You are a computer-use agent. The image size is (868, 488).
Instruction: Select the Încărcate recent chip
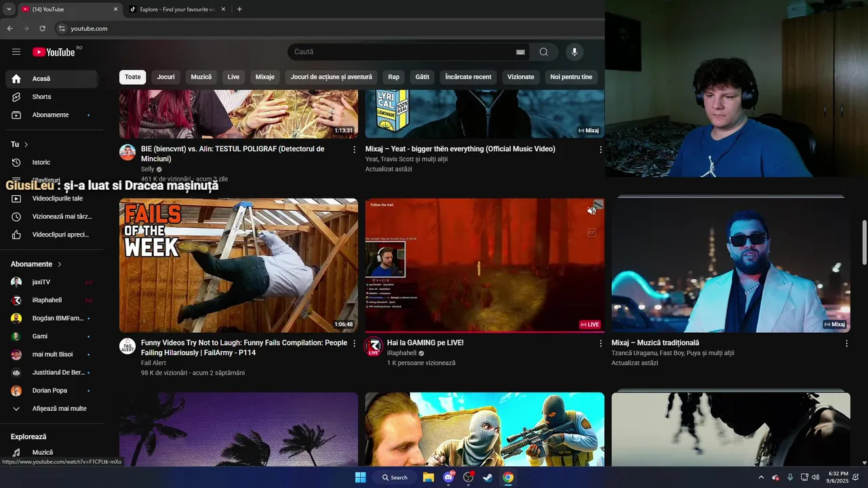coord(469,77)
